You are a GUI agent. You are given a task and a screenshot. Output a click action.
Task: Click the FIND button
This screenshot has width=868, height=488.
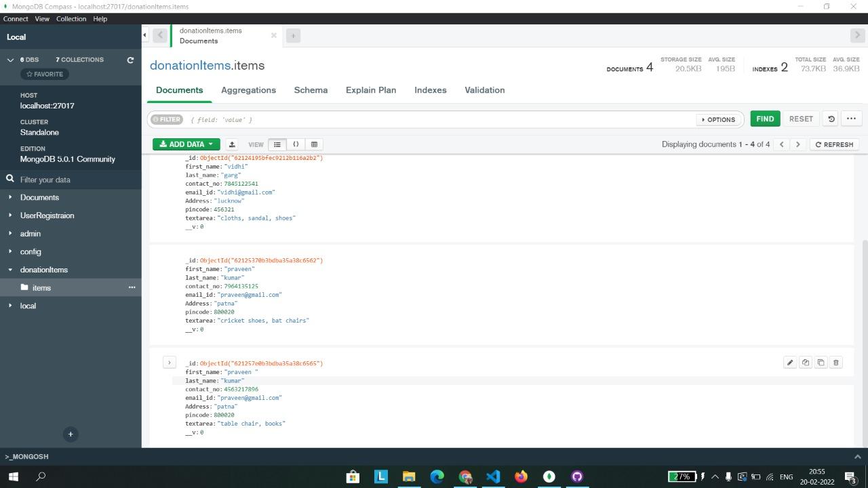coord(765,119)
